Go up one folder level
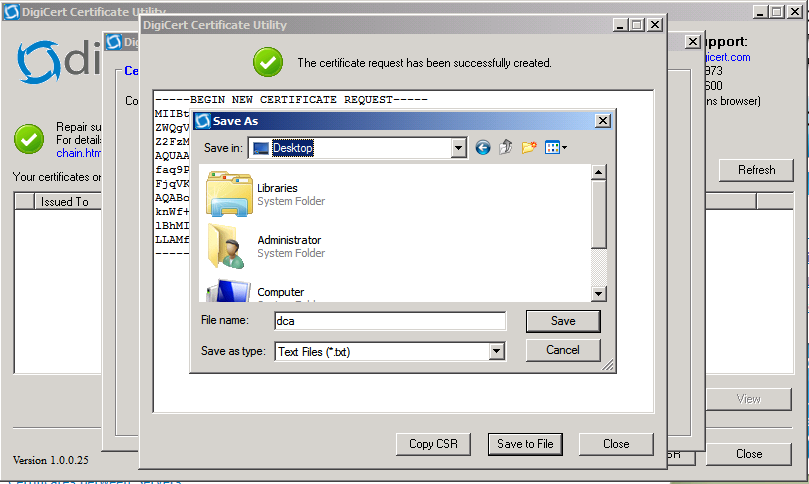809x484 pixels. (x=506, y=148)
